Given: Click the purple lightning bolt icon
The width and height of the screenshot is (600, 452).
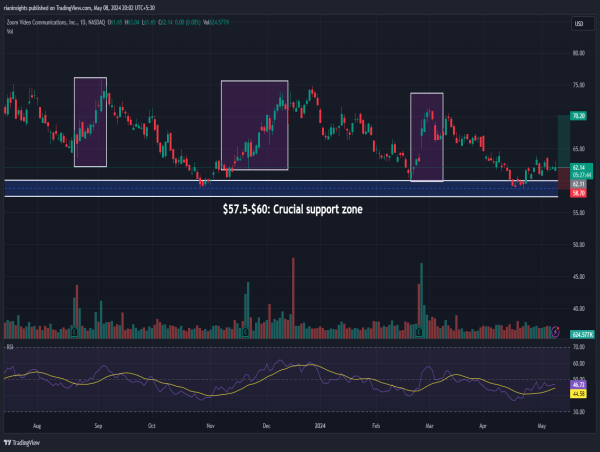Looking at the screenshot, I should coord(555,331).
